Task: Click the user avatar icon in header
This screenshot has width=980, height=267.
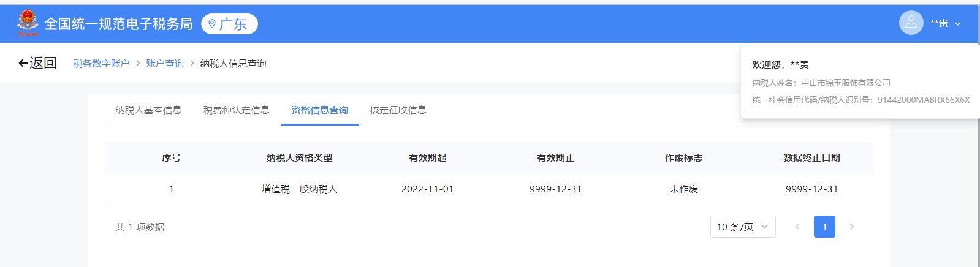Action: pos(911,23)
